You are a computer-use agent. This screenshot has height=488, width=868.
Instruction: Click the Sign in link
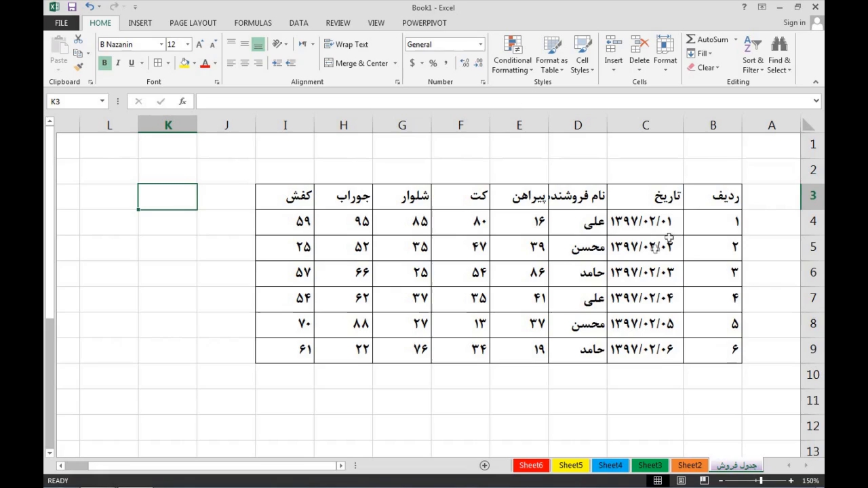[x=794, y=22]
